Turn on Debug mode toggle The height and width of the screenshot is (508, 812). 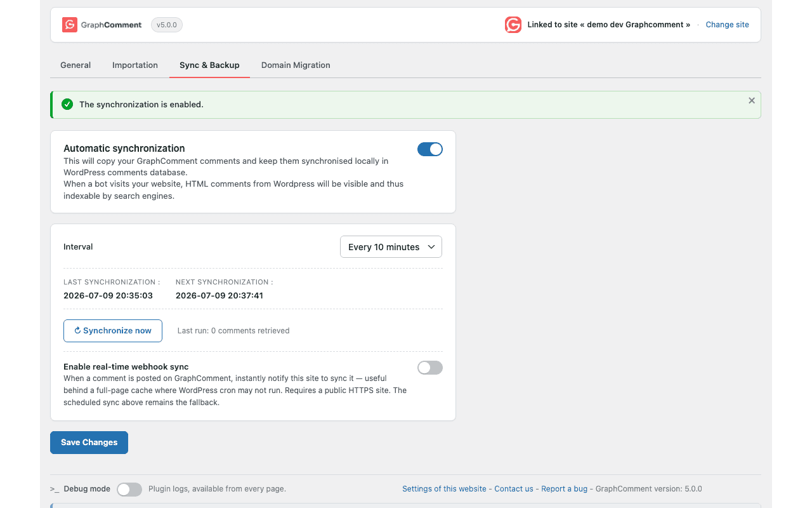point(129,489)
